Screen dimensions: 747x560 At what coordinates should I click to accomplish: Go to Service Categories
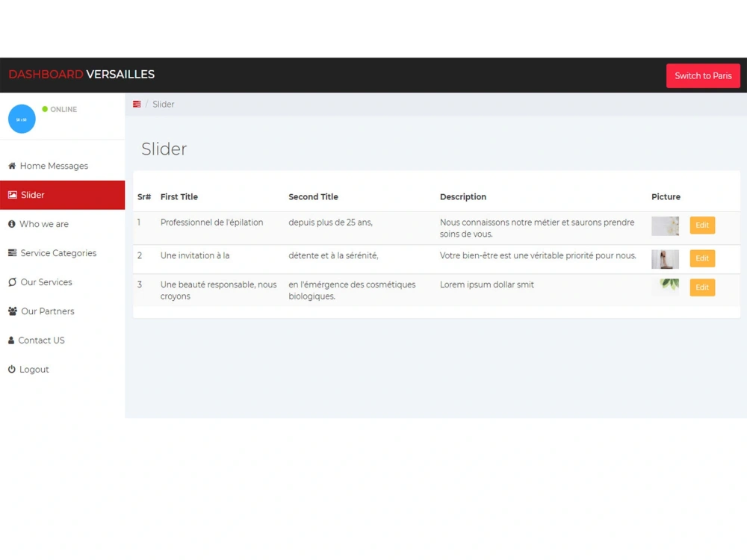63,253
